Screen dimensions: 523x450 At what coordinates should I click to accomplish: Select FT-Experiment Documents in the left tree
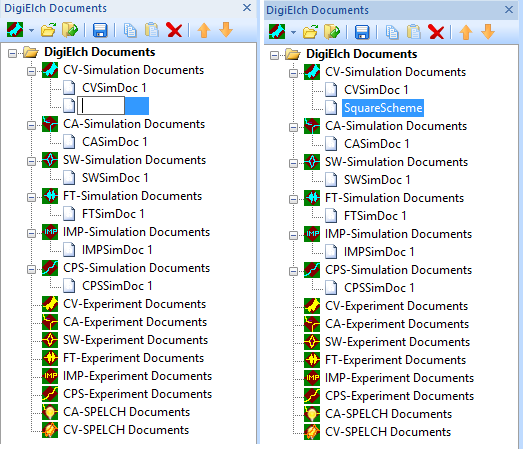pos(133,358)
